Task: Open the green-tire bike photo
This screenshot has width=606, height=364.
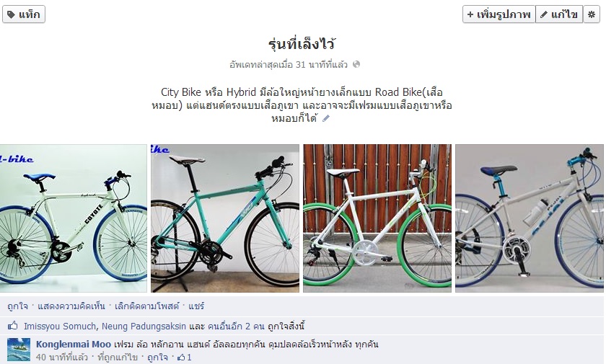Action: point(377,218)
